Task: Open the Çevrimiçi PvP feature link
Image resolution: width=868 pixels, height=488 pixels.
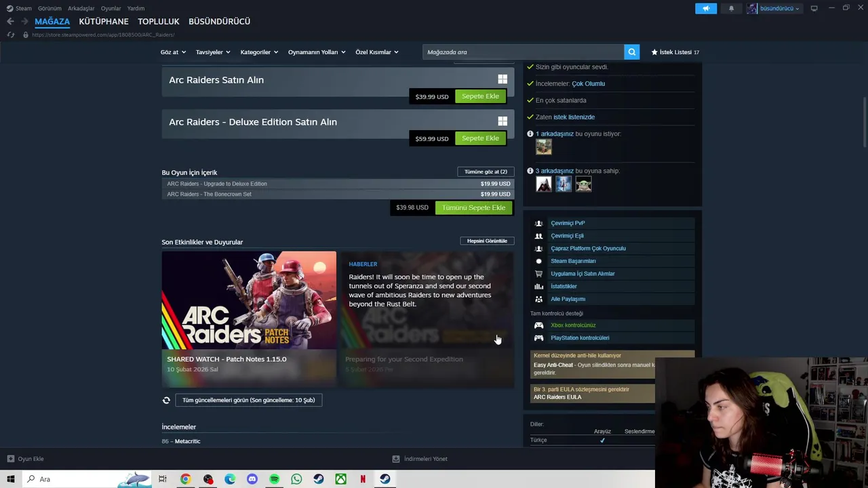Action: click(x=568, y=223)
